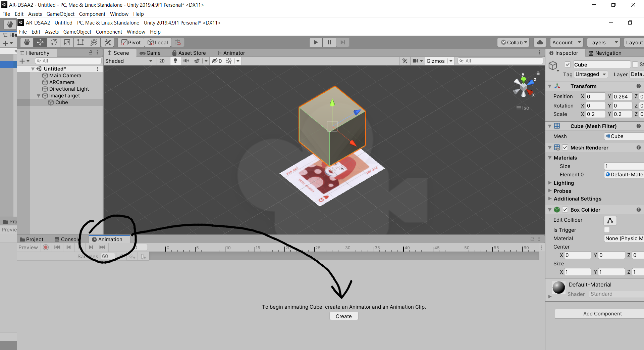The image size is (644, 350).
Task: Select the Rotate tool
Action: pos(54,42)
